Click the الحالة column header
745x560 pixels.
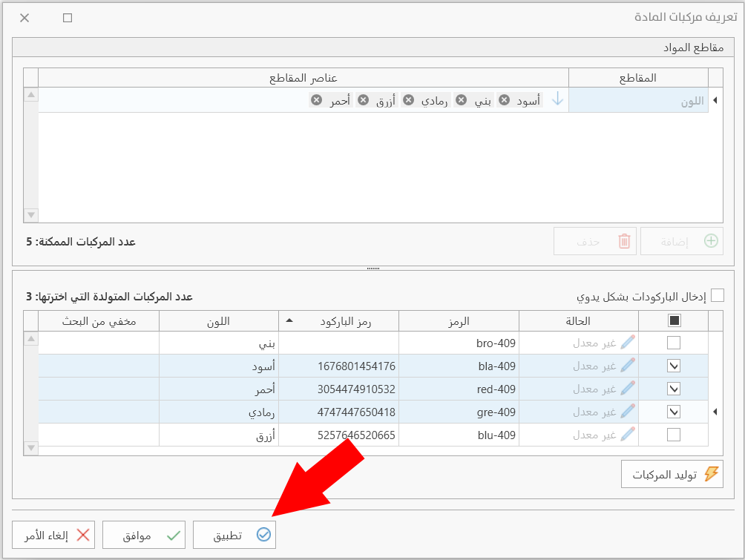tap(578, 321)
